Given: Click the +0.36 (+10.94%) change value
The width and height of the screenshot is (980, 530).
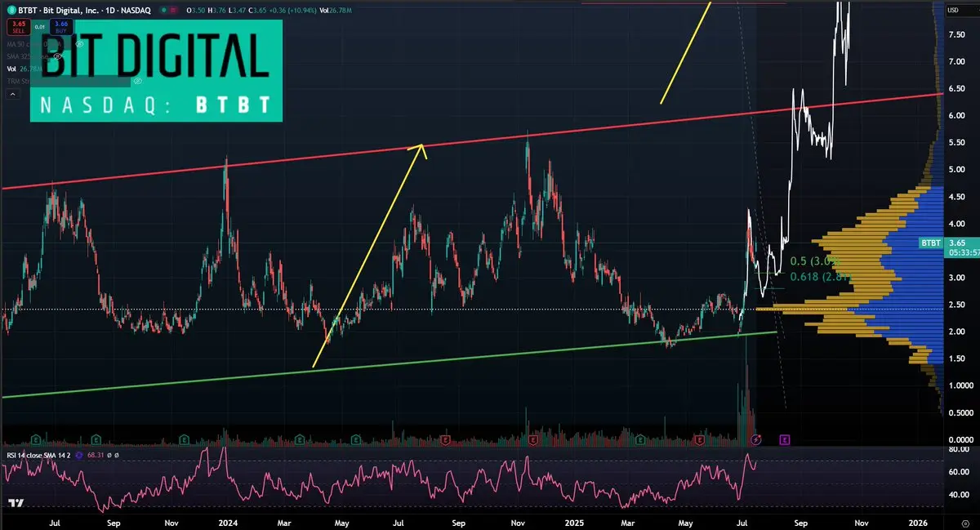Looking at the screenshot, I should [x=292, y=11].
